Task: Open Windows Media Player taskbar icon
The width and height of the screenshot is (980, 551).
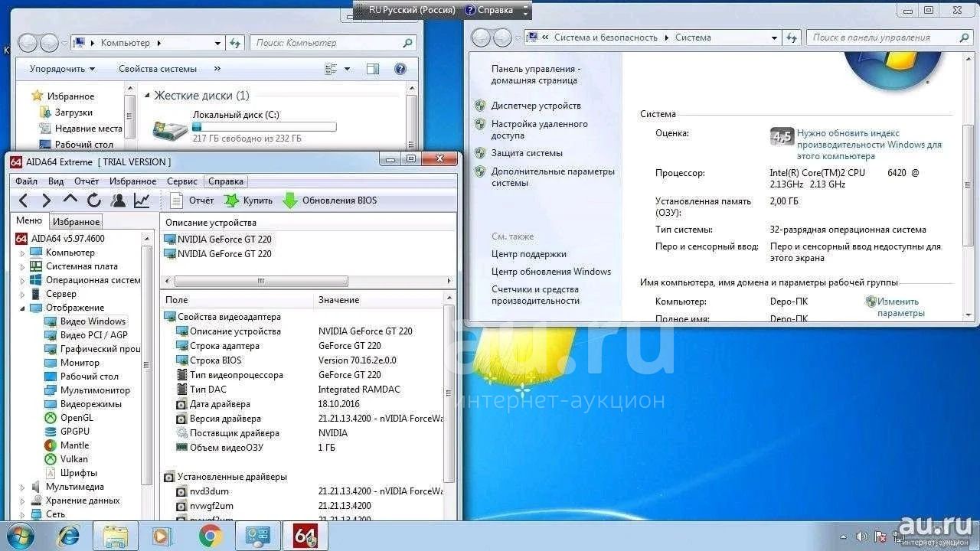Action: pyautogui.click(x=162, y=536)
